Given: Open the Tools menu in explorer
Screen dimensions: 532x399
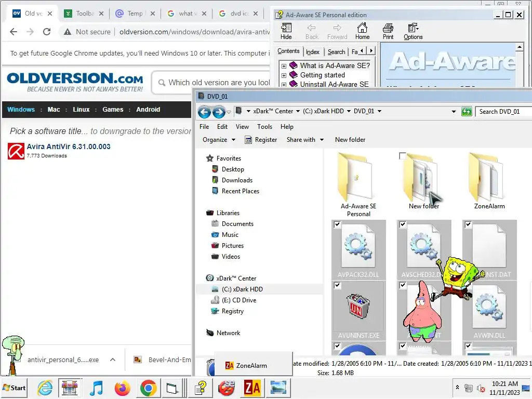Looking at the screenshot, I should coord(264,127).
